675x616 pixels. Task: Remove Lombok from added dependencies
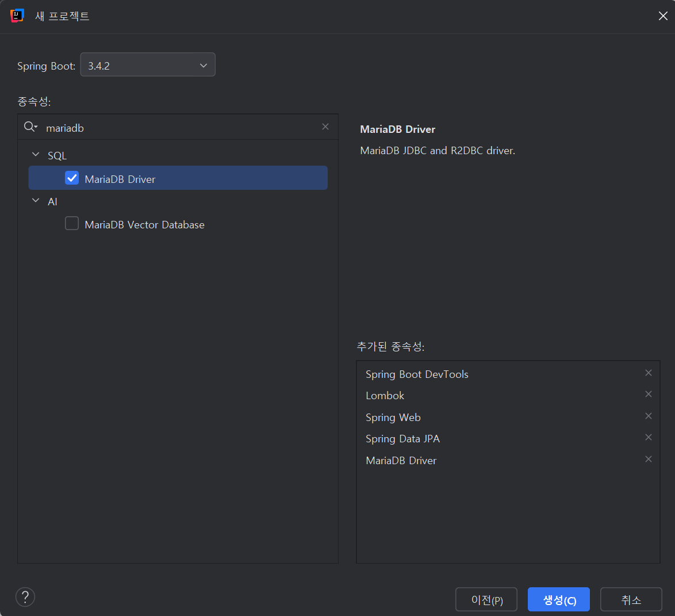(649, 394)
